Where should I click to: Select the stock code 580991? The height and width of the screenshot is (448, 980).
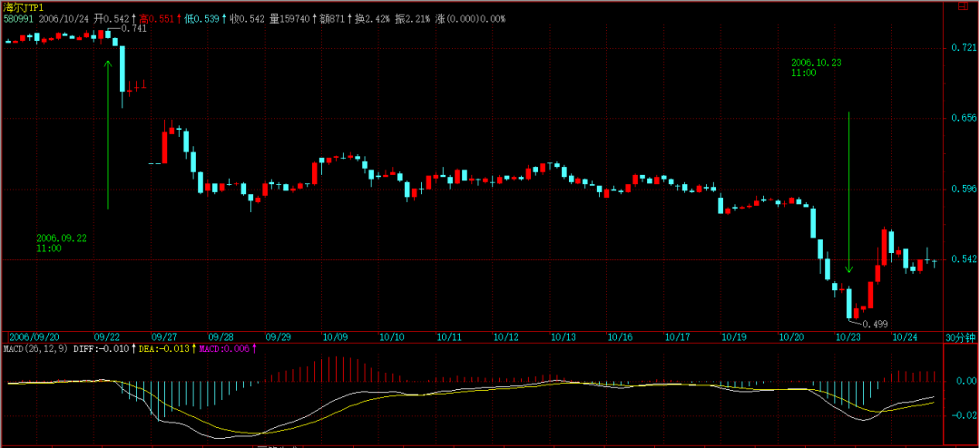(19, 19)
